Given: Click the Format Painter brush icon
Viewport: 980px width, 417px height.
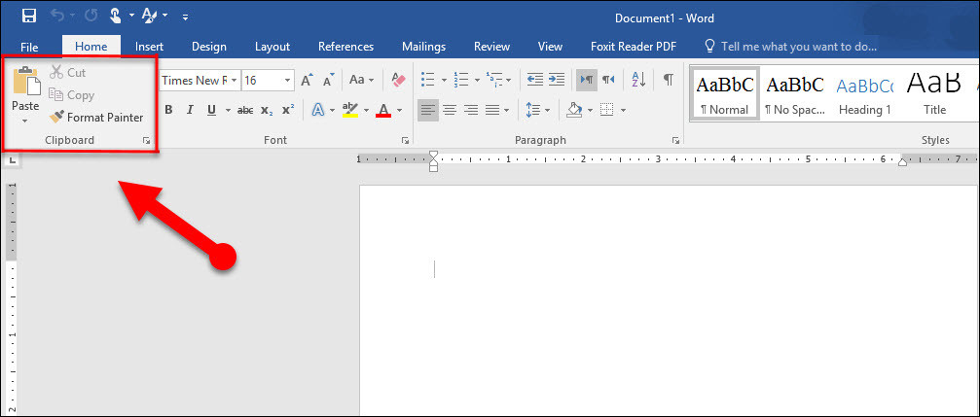Looking at the screenshot, I should click(57, 118).
